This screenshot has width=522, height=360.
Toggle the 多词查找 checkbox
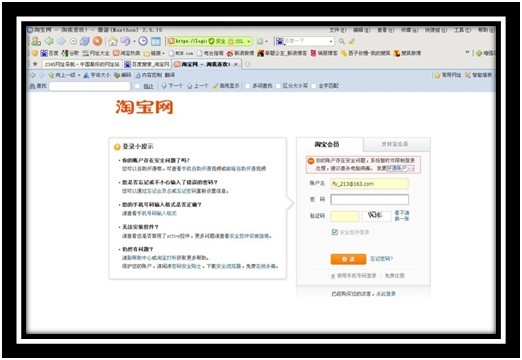[247, 86]
